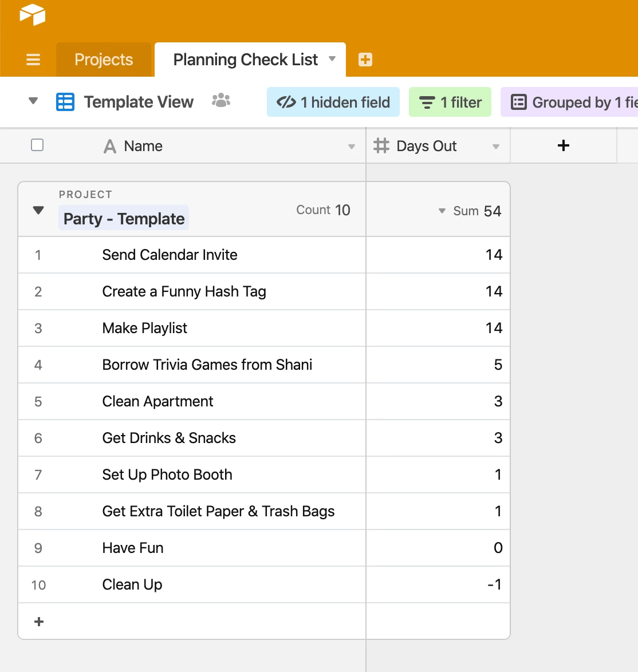Open the Sum aggregation dropdown for Days Out
This screenshot has width=638, height=672.
[x=441, y=211]
